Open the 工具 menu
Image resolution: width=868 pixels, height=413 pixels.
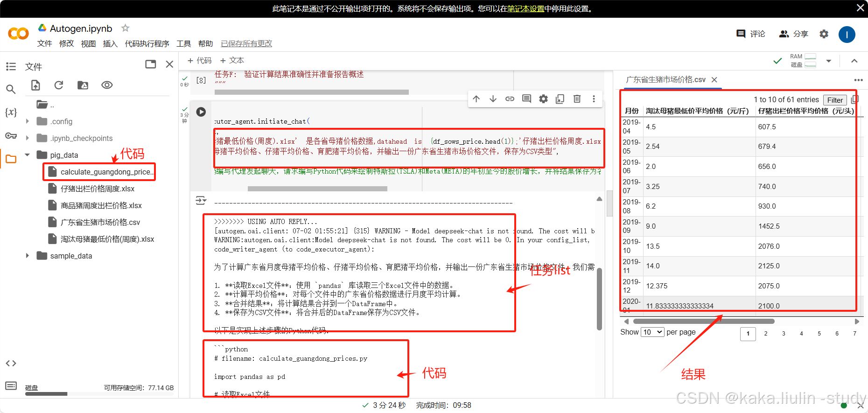click(183, 43)
